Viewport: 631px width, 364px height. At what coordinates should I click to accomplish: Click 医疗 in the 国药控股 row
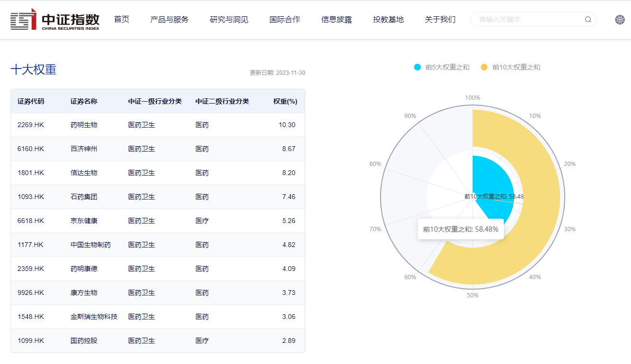pyautogui.click(x=202, y=341)
